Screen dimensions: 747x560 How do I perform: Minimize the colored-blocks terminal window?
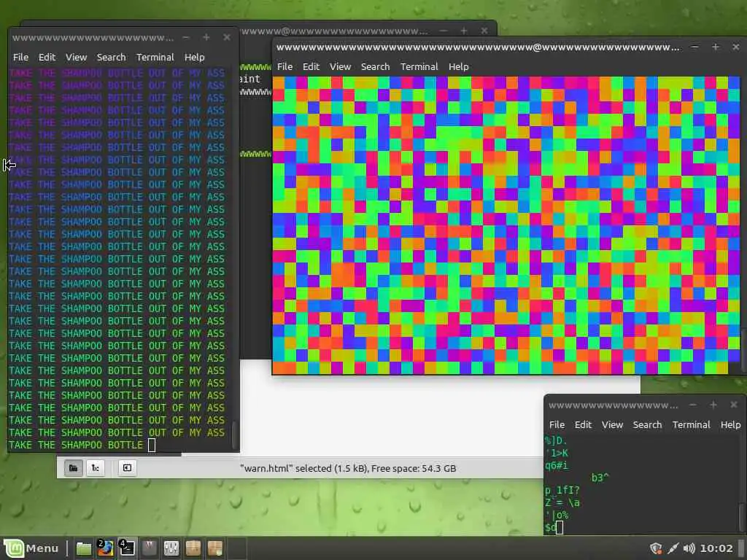[694, 47]
